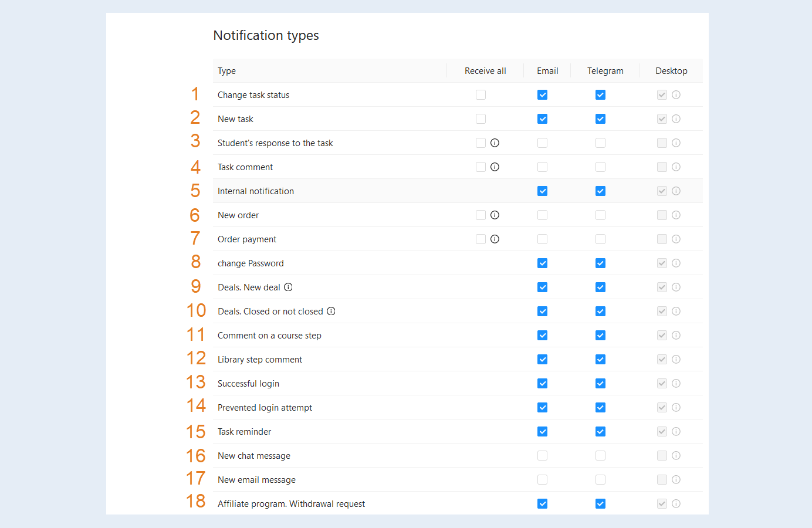The width and height of the screenshot is (812, 528).
Task: Turn off Email for Successful login
Action: point(542,383)
